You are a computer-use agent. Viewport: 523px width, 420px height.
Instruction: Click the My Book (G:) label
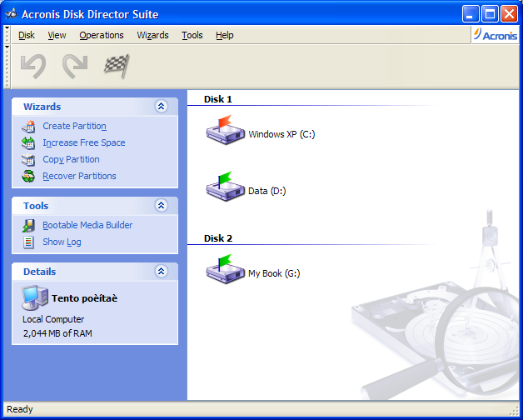(274, 273)
